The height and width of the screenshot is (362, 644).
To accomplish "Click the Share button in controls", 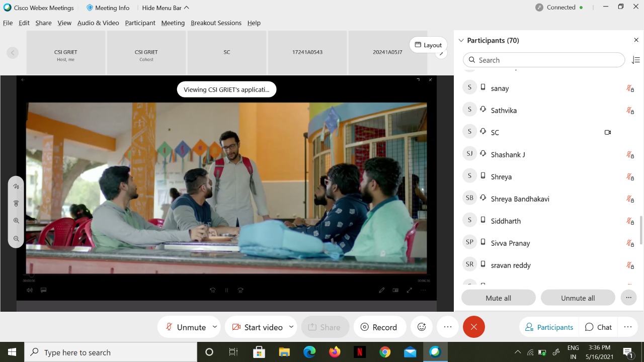I will pyautogui.click(x=325, y=327).
